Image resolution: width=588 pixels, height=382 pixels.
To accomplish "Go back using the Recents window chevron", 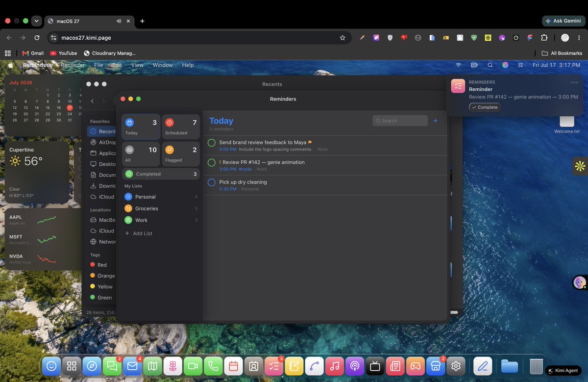I will pos(92,101).
